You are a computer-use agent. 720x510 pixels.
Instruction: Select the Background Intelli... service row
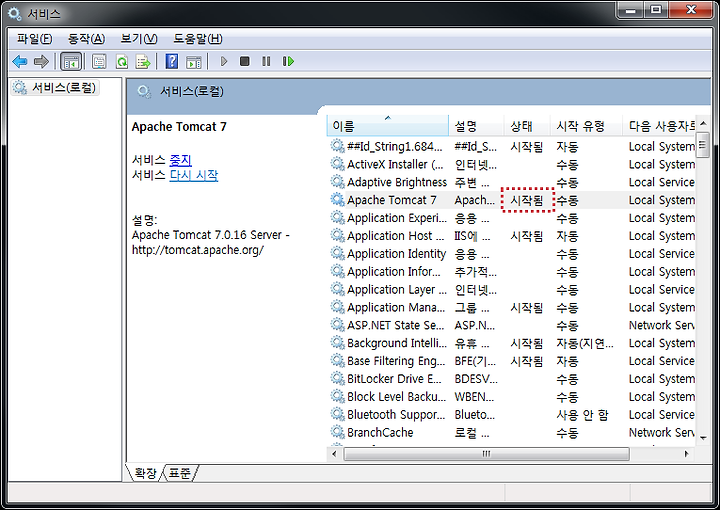click(512, 343)
